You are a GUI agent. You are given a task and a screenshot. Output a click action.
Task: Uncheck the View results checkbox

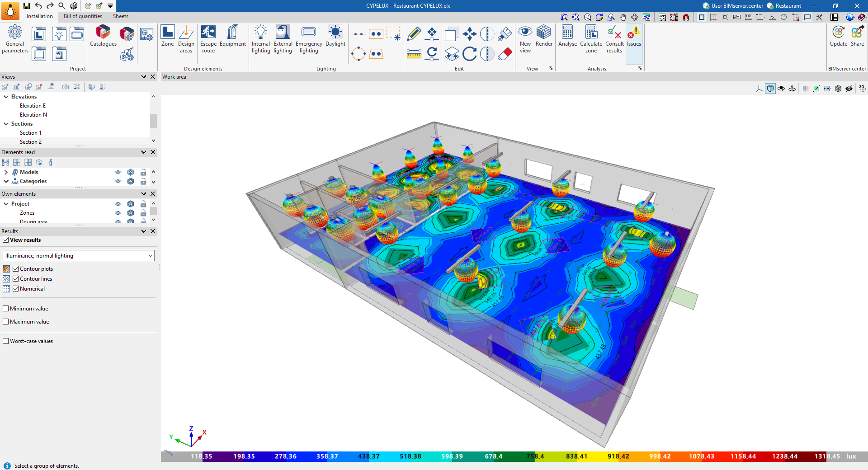[6, 240]
